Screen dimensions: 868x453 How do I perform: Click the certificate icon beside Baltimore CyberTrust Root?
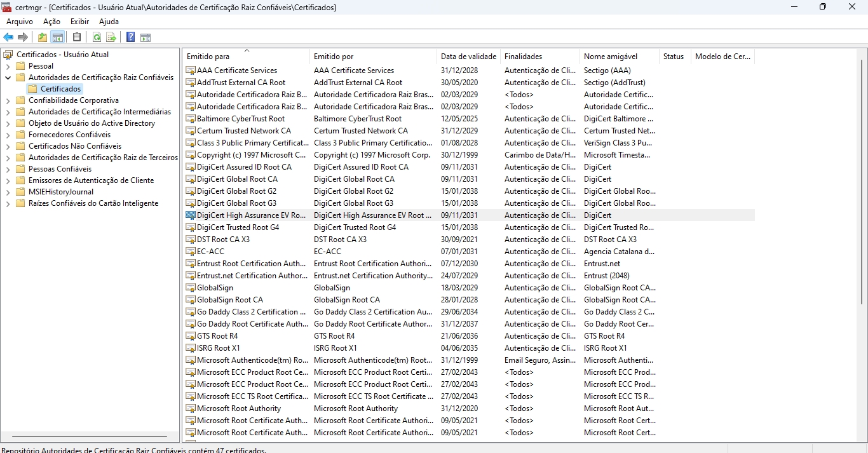coord(191,119)
